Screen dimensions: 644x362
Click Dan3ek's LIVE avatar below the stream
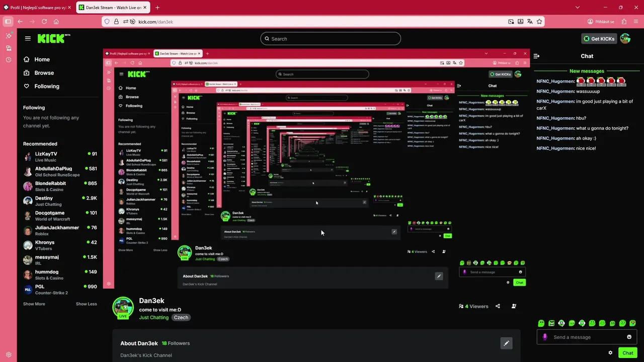pyautogui.click(x=123, y=308)
